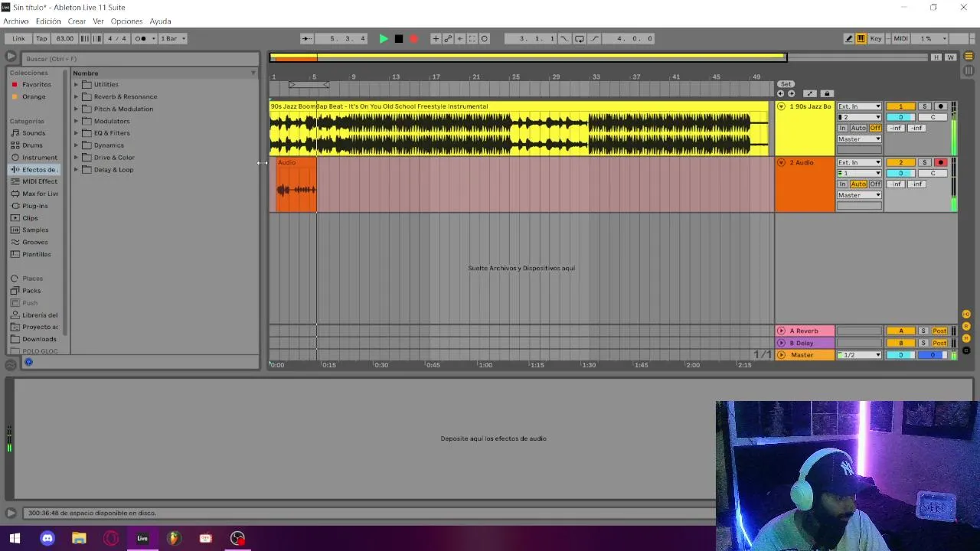Open MIDI Map Mode with MIDI button
The width and height of the screenshot is (980, 551).
(x=900, y=38)
